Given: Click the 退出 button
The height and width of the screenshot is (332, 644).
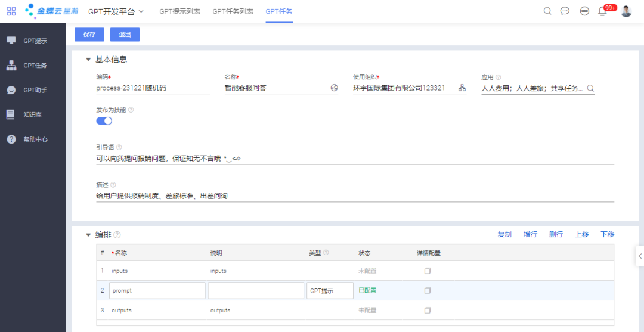Looking at the screenshot, I should (125, 35).
